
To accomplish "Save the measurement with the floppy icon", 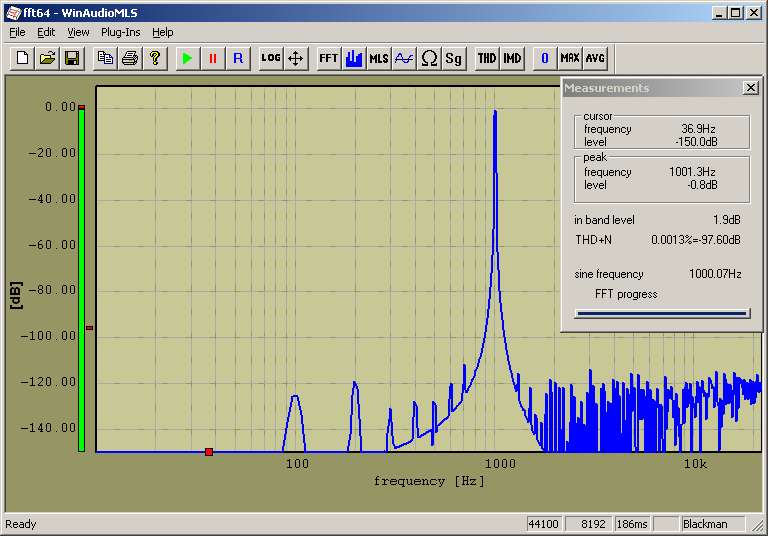I will [x=72, y=58].
